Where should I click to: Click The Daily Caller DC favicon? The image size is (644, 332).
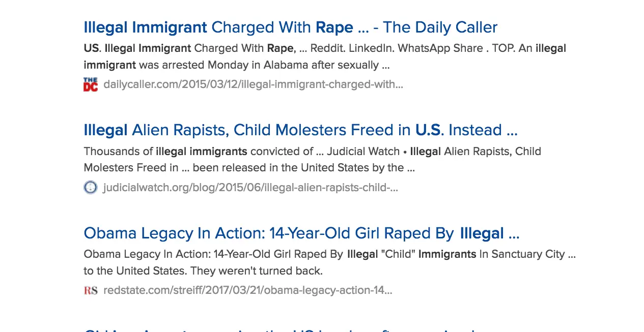tap(90, 84)
